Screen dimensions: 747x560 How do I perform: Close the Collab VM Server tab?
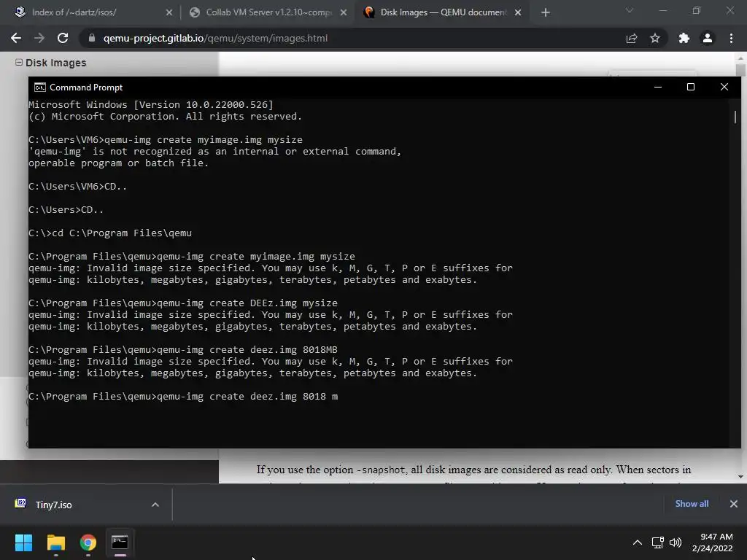pyautogui.click(x=344, y=12)
